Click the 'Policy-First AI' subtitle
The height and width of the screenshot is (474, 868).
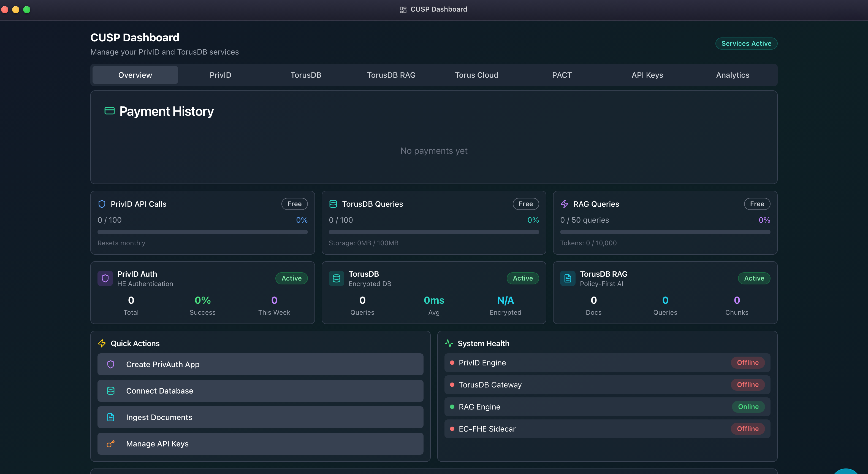coord(601,284)
